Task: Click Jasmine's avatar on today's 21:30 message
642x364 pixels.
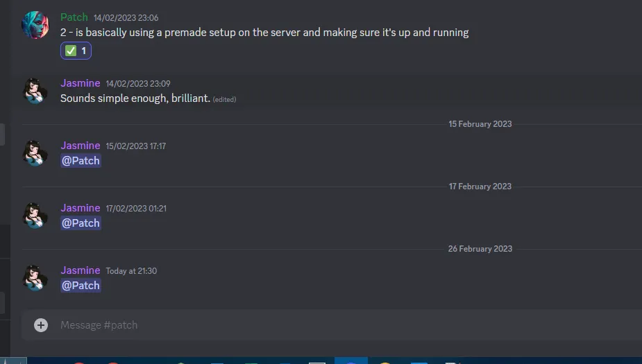Action: (x=35, y=278)
